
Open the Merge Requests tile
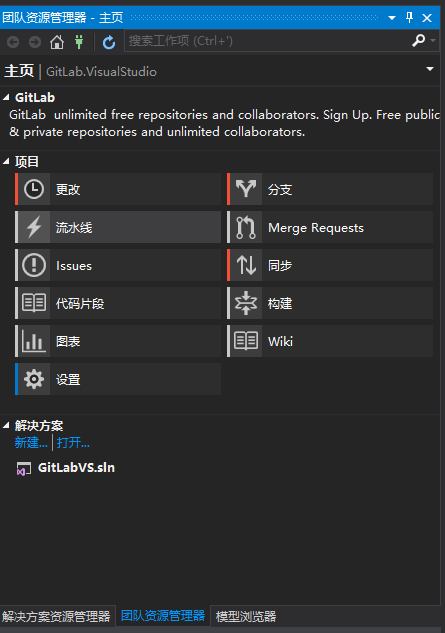tap(330, 227)
